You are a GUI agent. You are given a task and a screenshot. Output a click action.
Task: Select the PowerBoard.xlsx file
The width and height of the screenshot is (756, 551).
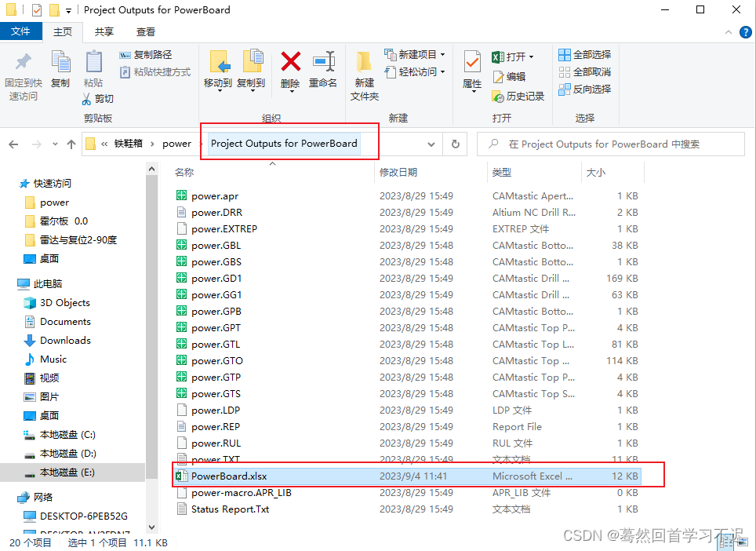pyautogui.click(x=230, y=476)
